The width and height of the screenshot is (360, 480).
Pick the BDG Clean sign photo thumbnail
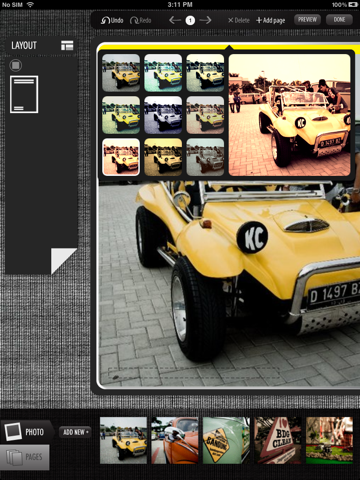point(278,440)
